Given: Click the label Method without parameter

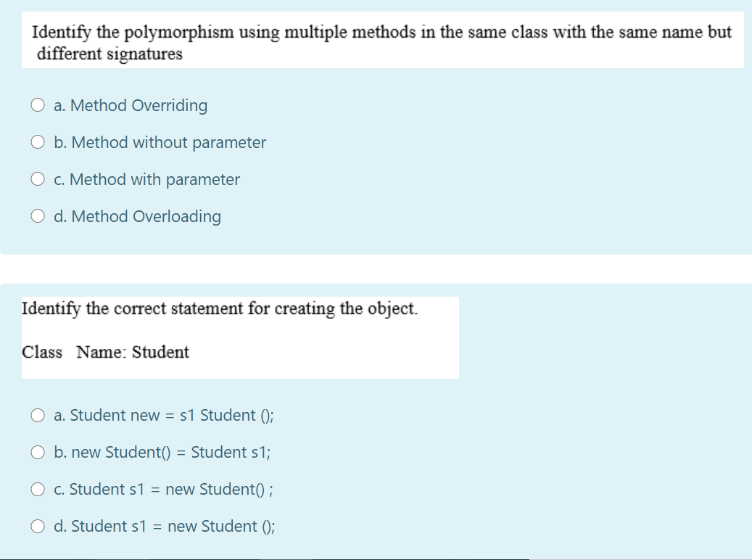Looking at the screenshot, I should click(x=160, y=142).
